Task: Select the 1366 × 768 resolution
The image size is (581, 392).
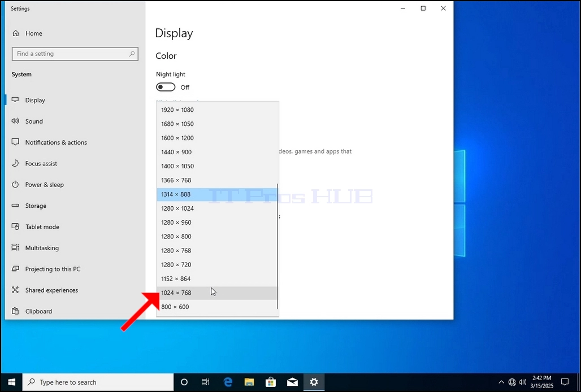Action: pos(217,180)
